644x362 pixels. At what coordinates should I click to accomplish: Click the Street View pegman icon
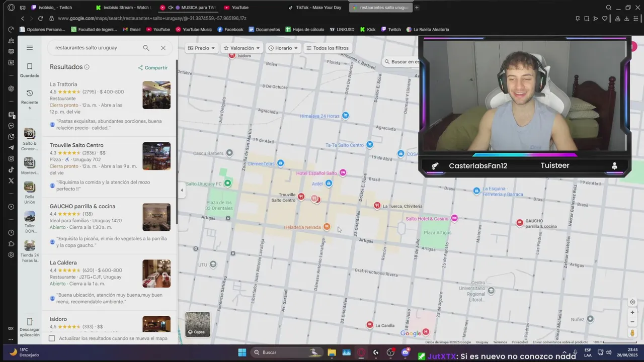pos(632,333)
